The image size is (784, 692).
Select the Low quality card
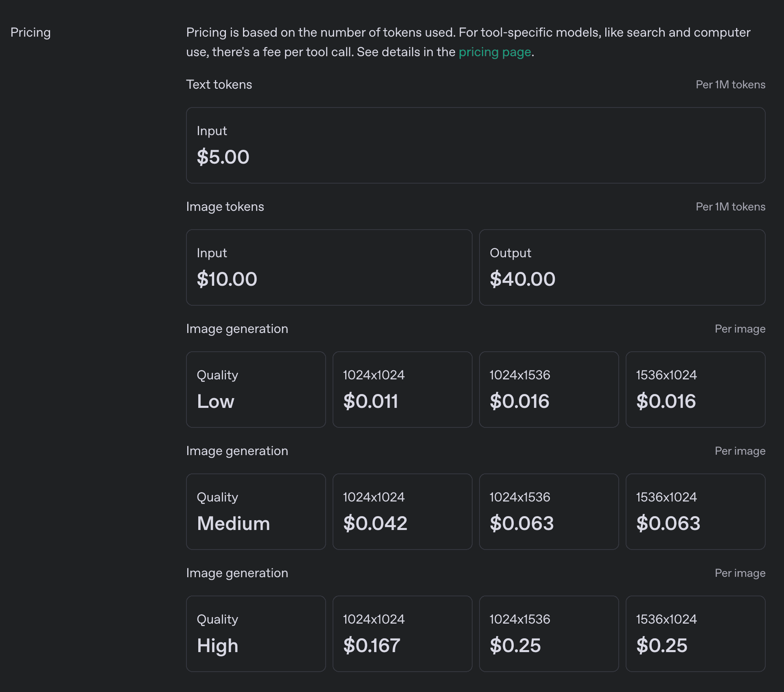click(256, 390)
